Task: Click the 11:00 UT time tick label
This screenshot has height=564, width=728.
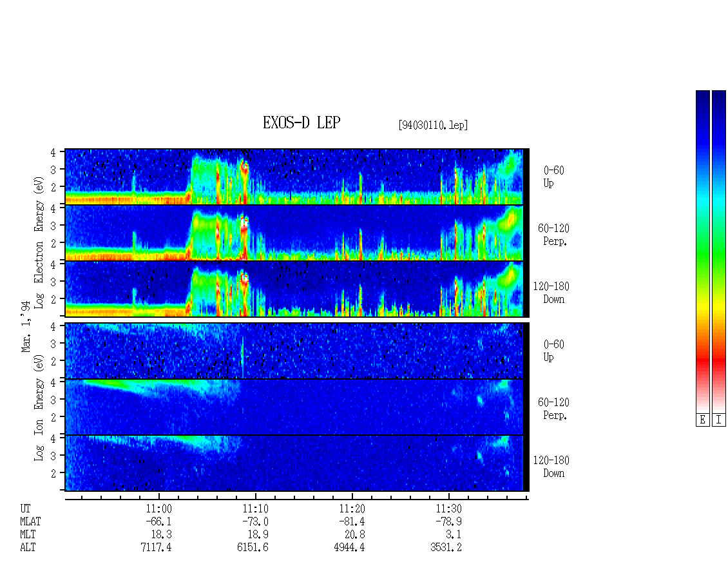Action: tap(158, 509)
